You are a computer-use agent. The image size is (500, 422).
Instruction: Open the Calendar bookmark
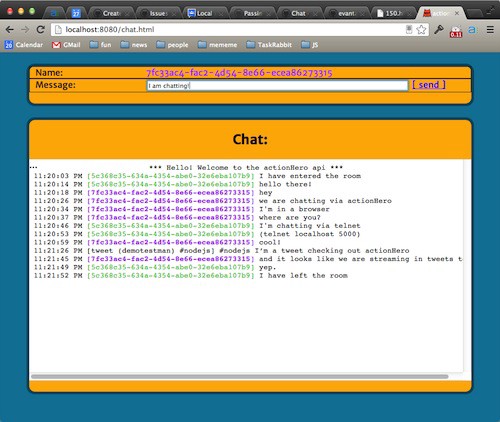tap(24, 45)
